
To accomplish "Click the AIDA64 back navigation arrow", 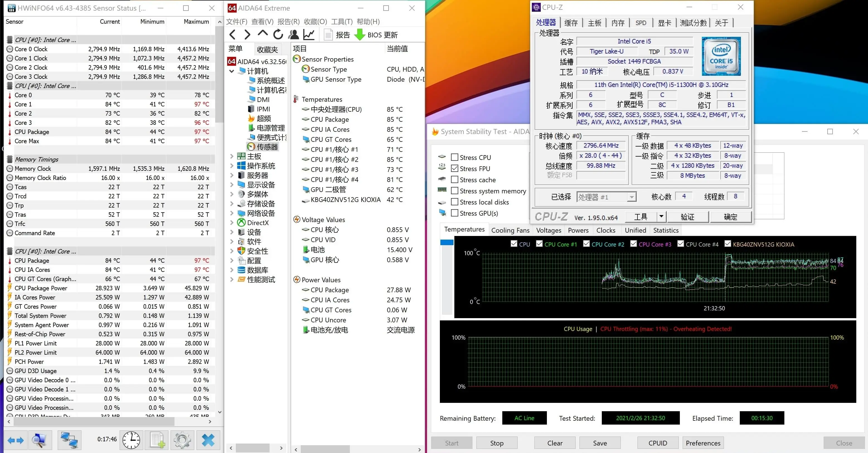I will pyautogui.click(x=232, y=34).
